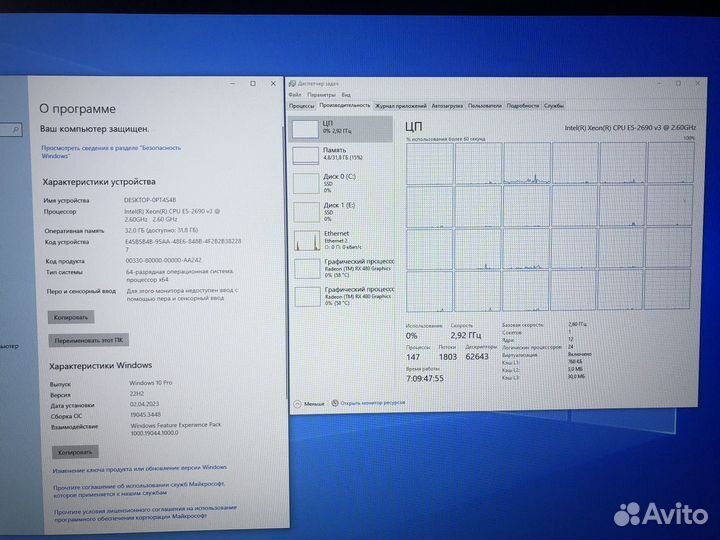This screenshot has height=540, width=720.
Task: Click OS build value 19045.3448
Action: point(146,415)
